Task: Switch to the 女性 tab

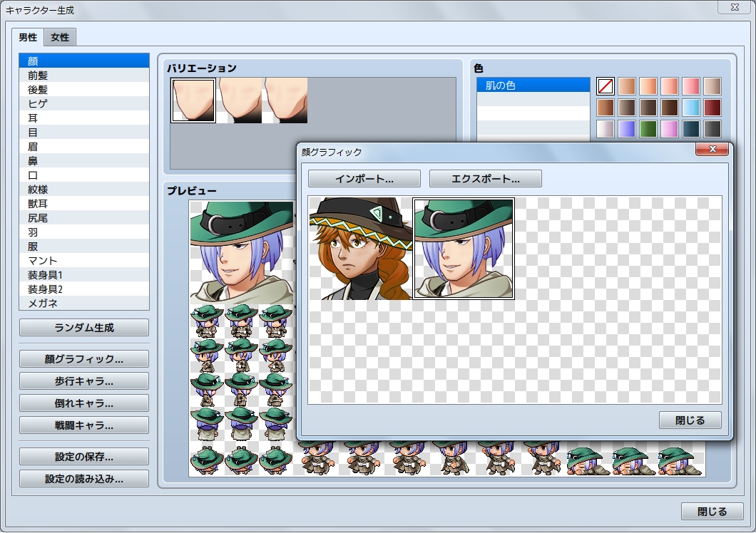Action: click(60, 37)
